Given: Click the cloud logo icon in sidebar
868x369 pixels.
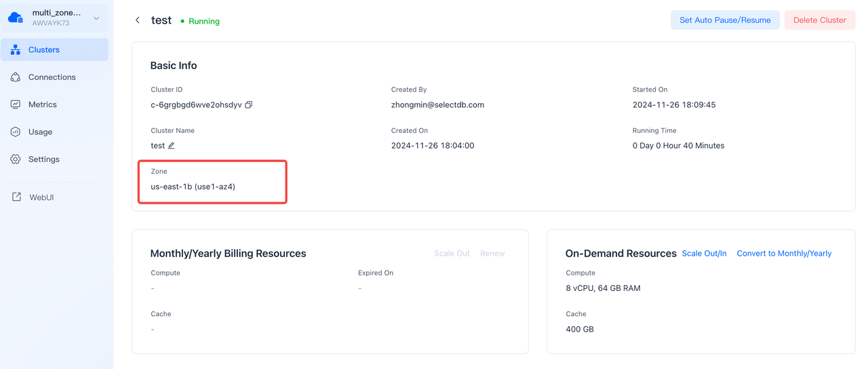Looking at the screenshot, I should 16,18.
